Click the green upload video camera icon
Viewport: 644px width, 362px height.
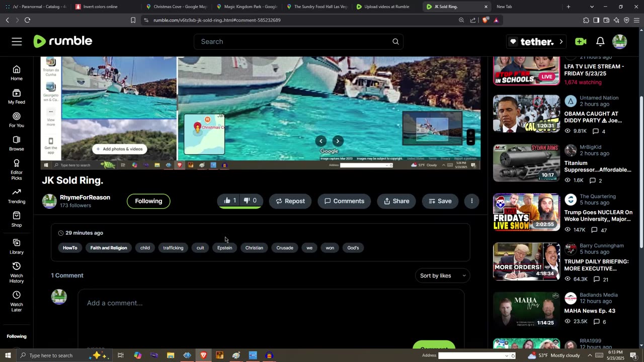(581, 42)
